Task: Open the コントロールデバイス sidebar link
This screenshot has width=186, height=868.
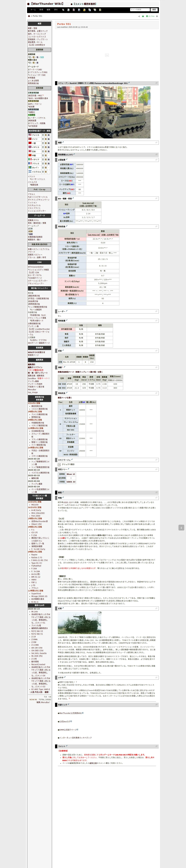Action: click(x=37, y=37)
